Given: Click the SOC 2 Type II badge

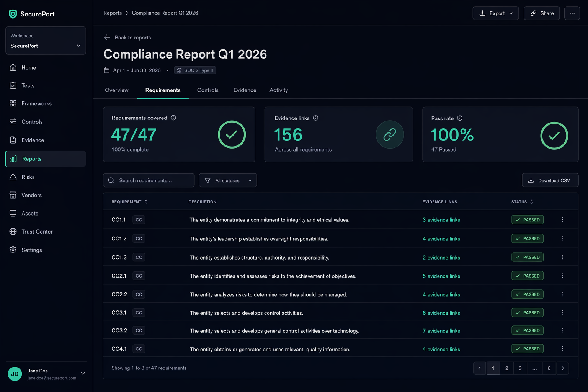Looking at the screenshot, I should pyautogui.click(x=195, y=70).
